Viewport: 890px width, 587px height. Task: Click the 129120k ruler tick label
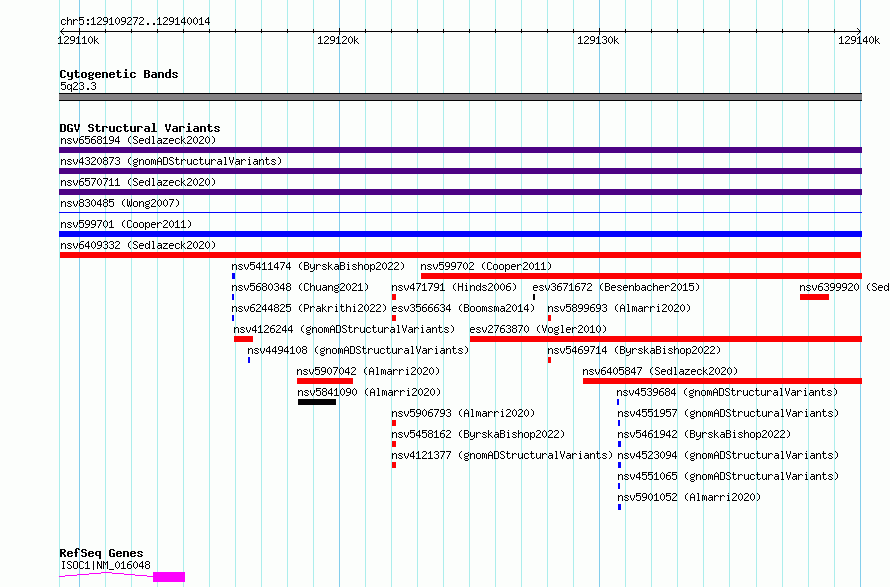coord(338,40)
